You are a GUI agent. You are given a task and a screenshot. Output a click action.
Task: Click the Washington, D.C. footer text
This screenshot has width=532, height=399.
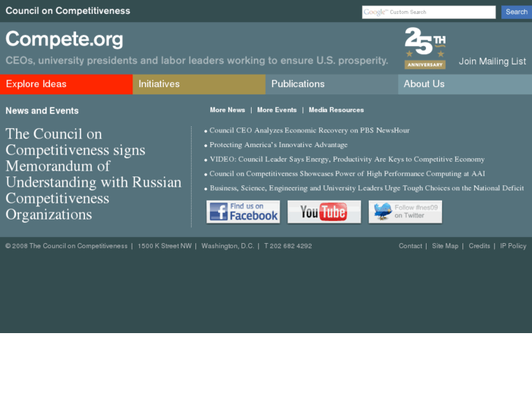(x=228, y=246)
